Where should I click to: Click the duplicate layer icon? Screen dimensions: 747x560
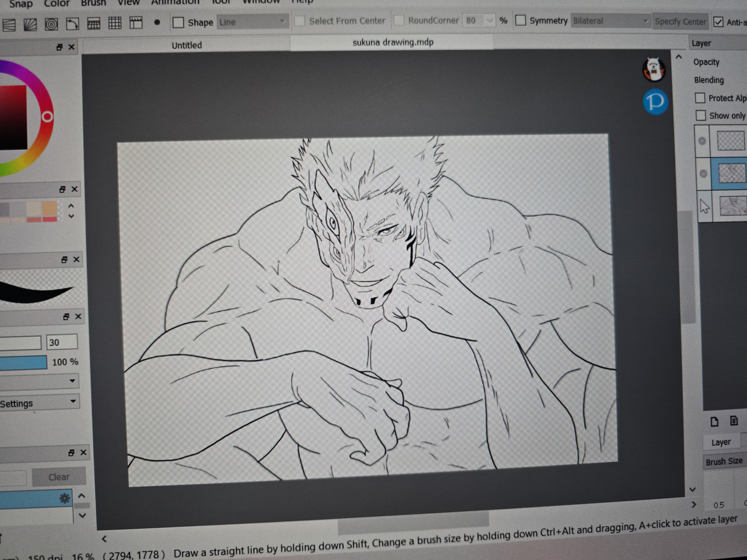click(734, 421)
